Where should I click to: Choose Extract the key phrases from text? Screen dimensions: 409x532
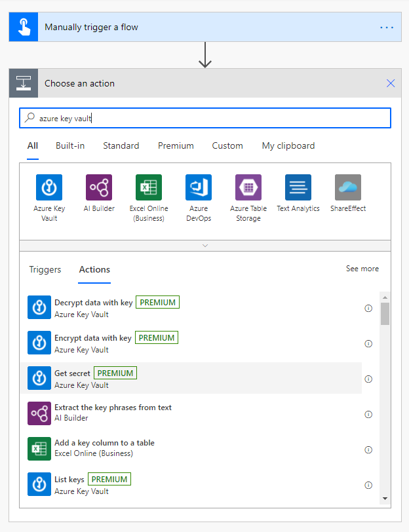(191, 413)
